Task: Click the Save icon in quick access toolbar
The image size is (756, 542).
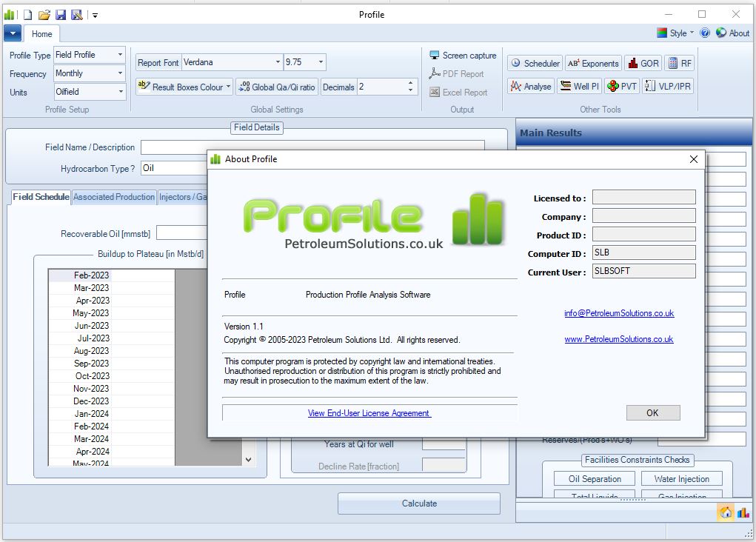Action: click(61, 14)
